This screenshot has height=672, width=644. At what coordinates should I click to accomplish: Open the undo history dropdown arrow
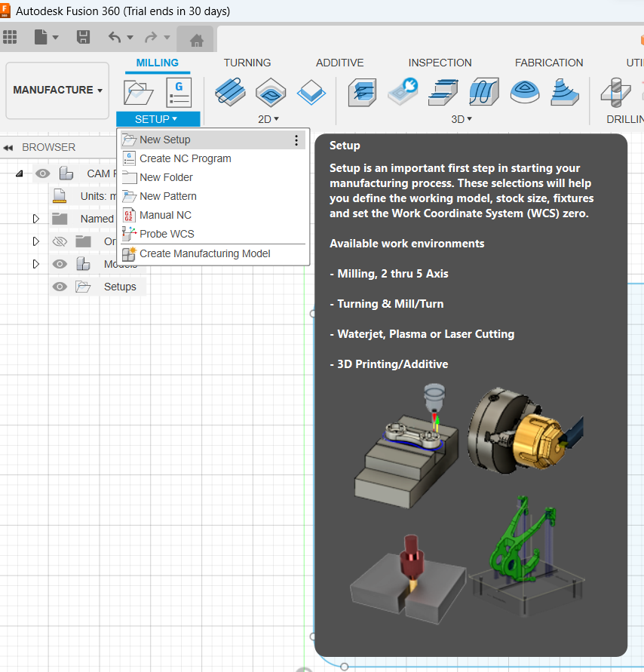click(x=130, y=38)
